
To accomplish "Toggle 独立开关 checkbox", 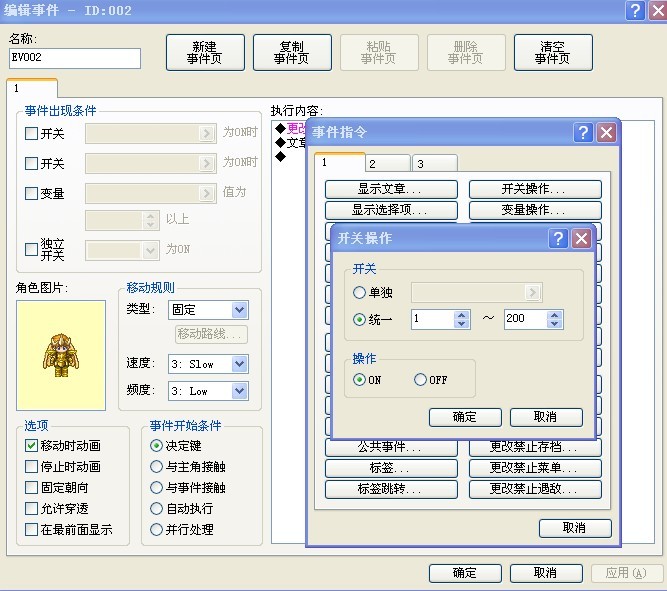I will [x=31, y=249].
